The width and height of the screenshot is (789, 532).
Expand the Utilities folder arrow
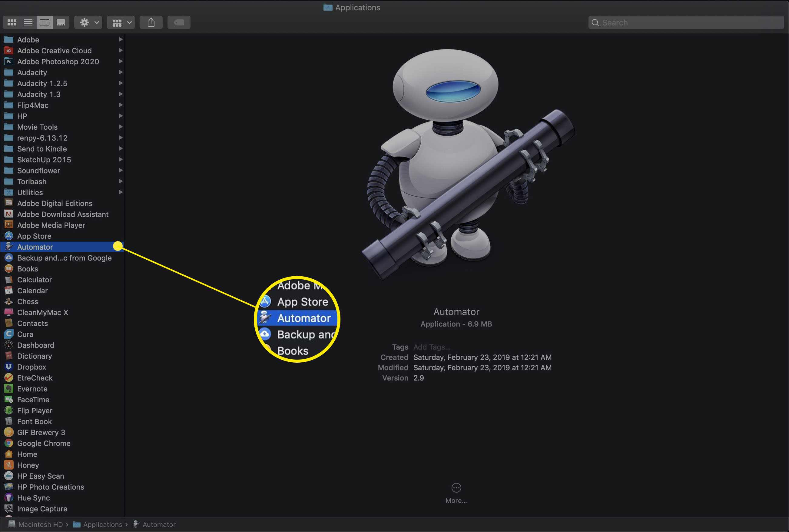coord(121,192)
